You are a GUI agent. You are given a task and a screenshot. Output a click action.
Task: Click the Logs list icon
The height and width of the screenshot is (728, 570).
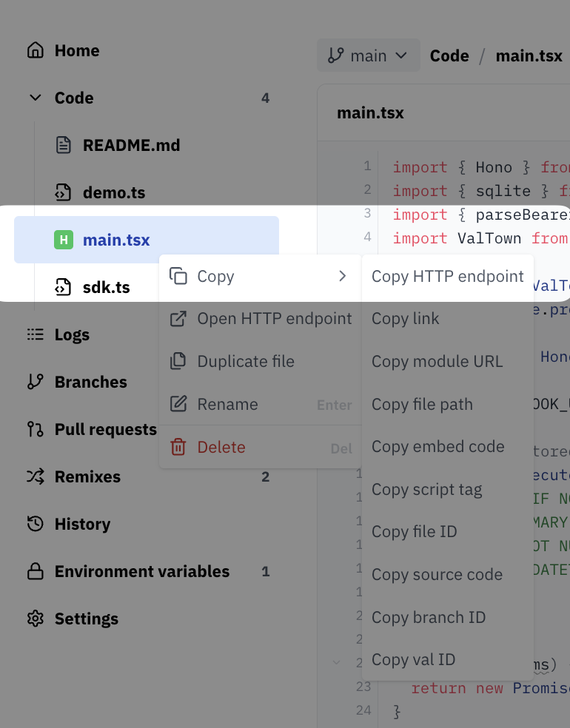[x=35, y=334]
